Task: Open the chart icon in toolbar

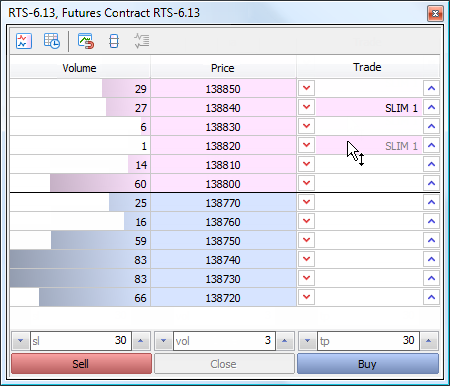Action: pos(24,41)
